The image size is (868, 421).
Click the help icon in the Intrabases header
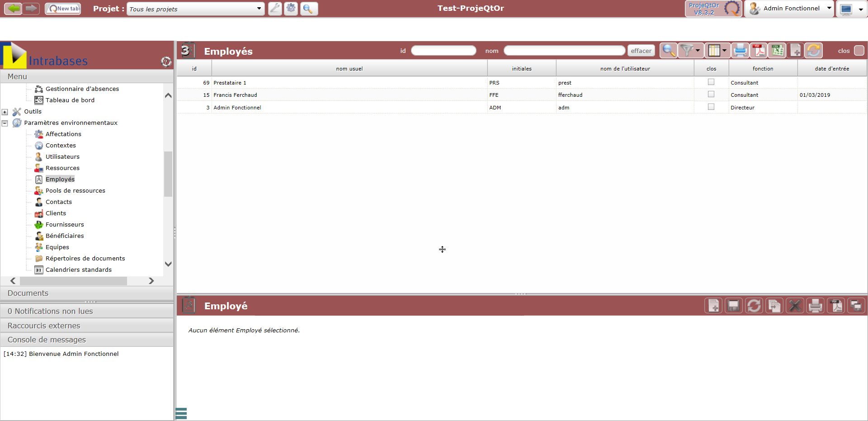(x=166, y=61)
